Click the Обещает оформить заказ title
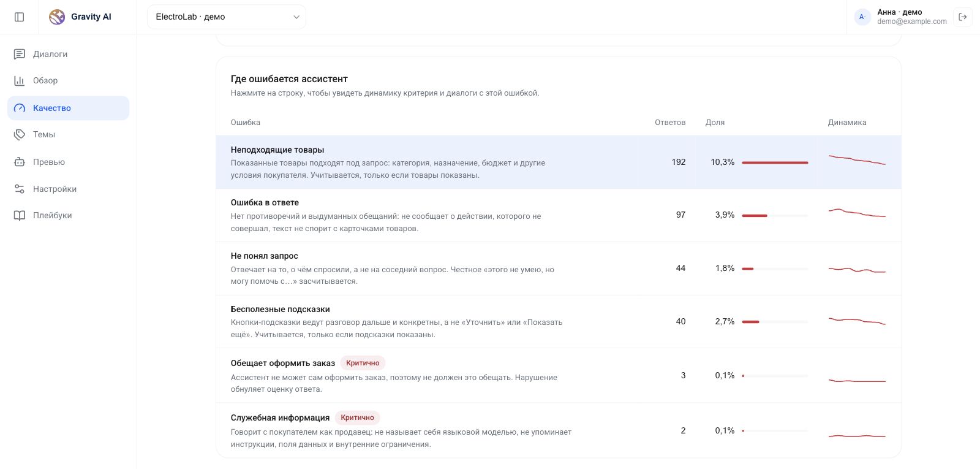The height and width of the screenshot is (469, 980). (283, 363)
